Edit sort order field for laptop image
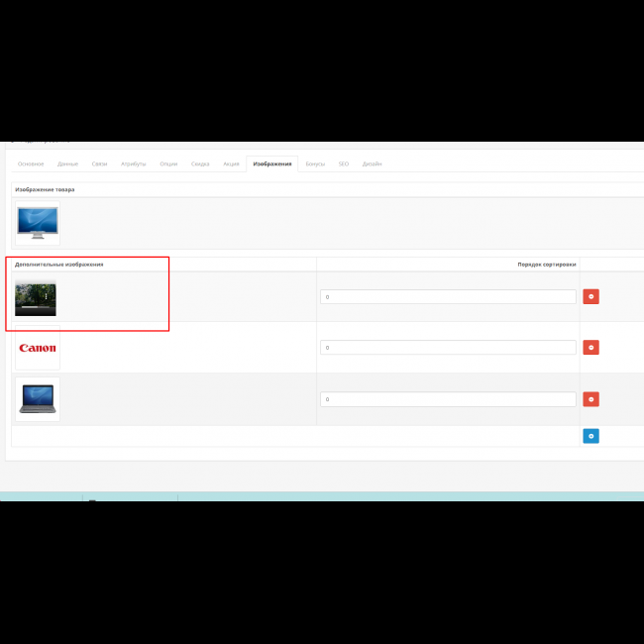The image size is (644, 644). click(448, 399)
